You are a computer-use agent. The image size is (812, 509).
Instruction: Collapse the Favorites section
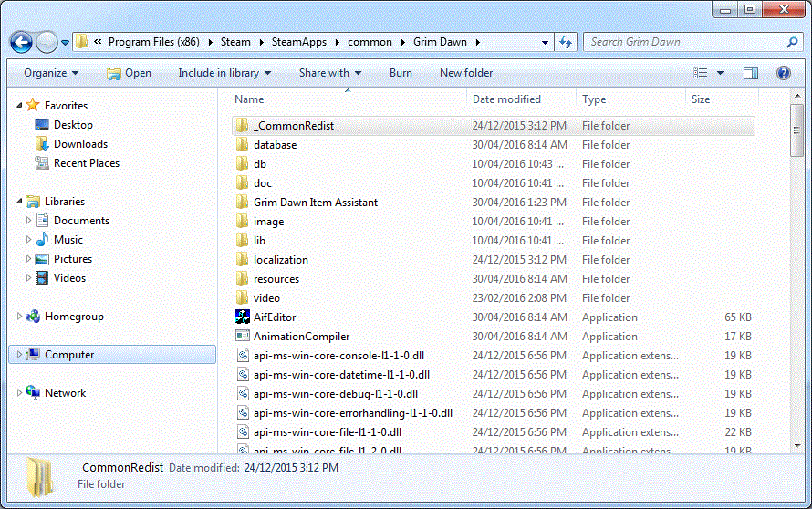click(20, 106)
